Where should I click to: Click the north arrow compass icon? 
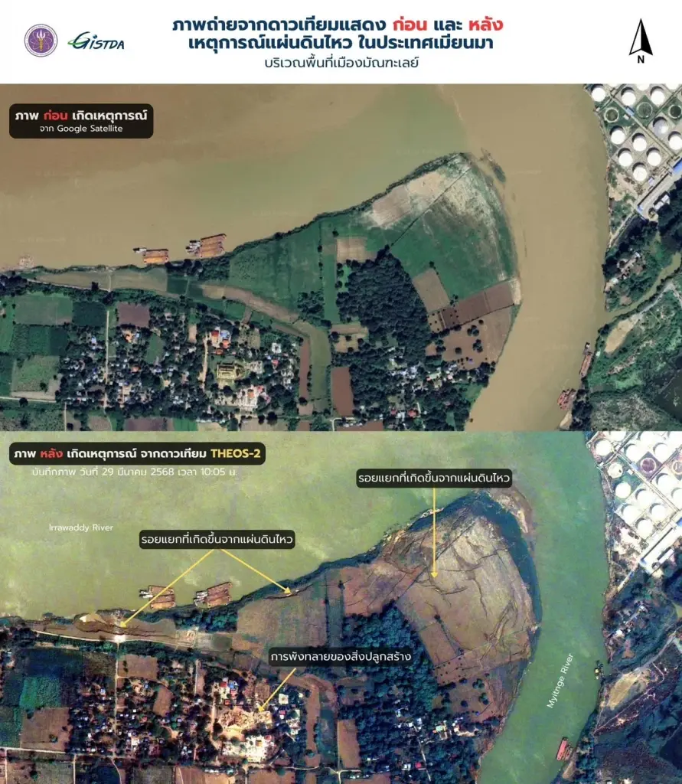click(x=641, y=41)
